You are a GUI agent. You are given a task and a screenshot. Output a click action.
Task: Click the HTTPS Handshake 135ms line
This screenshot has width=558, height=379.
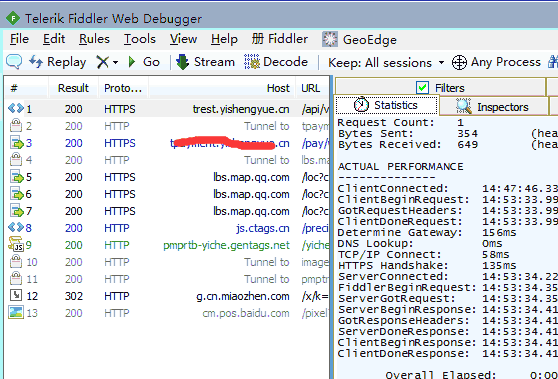pyautogui.click(x=427, y=265)
